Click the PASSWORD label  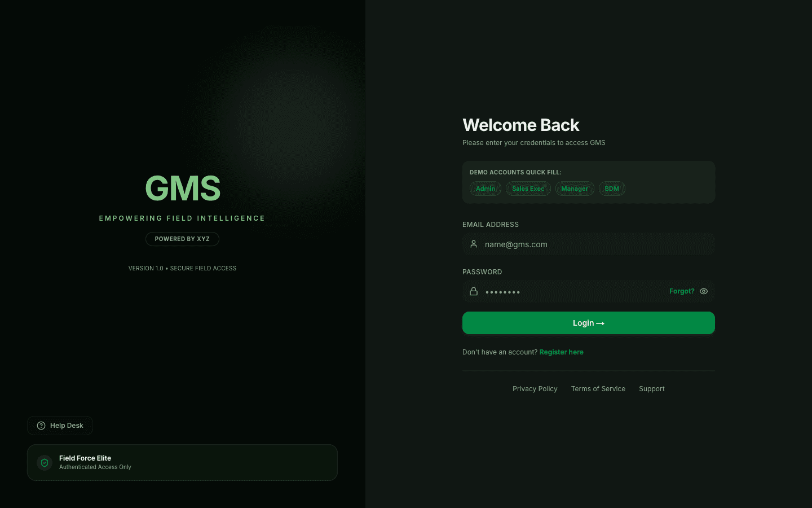point(482,272)
